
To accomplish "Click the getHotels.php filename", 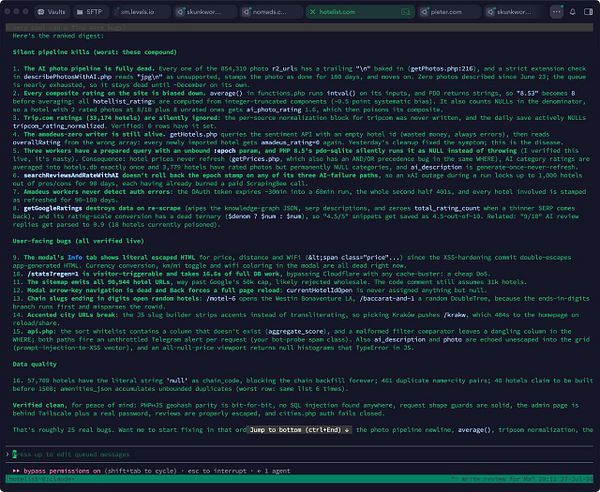I will [x=193, y=134].
